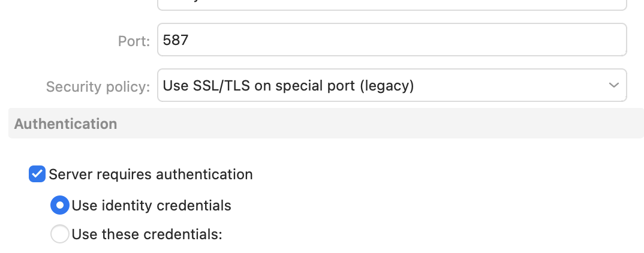Click the 'Server requires authentication' label text
This screenshot has height=253, width=644.
[x=151, y=174]
